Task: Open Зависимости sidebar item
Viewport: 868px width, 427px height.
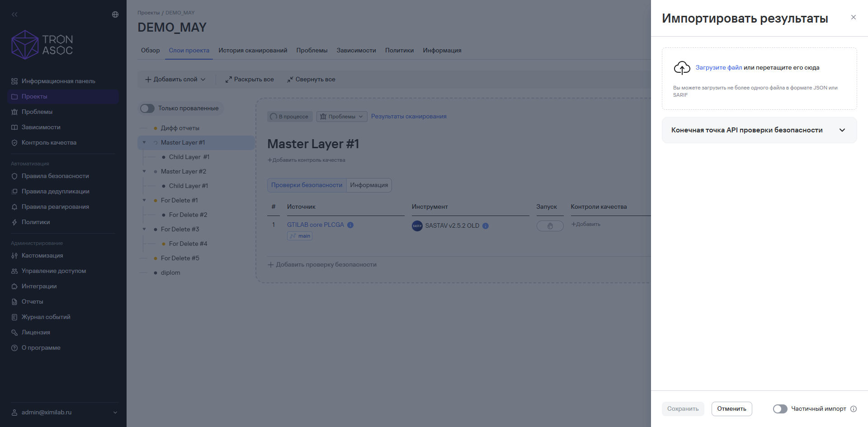Action: 63,127
